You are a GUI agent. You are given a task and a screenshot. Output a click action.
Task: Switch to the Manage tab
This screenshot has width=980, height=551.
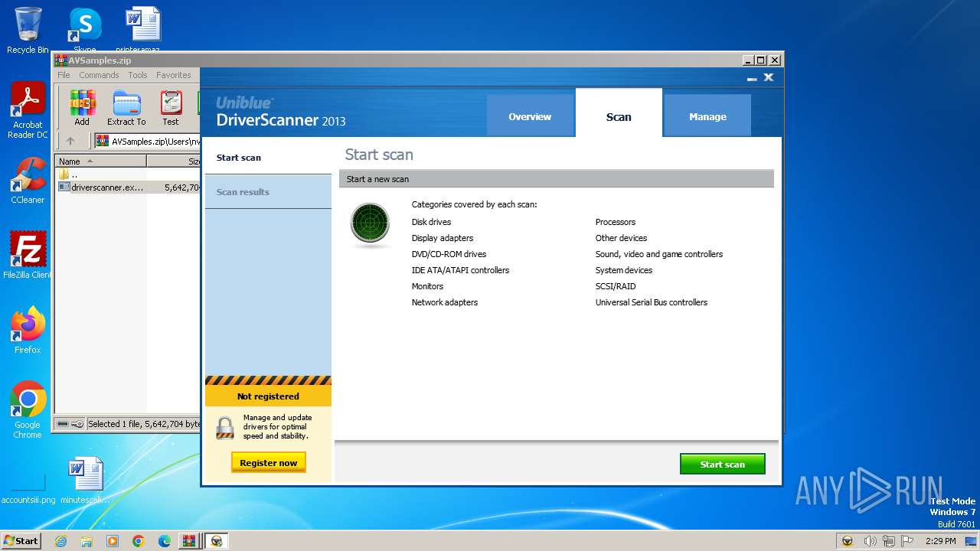pyautogui.click(x=707, y=116)
